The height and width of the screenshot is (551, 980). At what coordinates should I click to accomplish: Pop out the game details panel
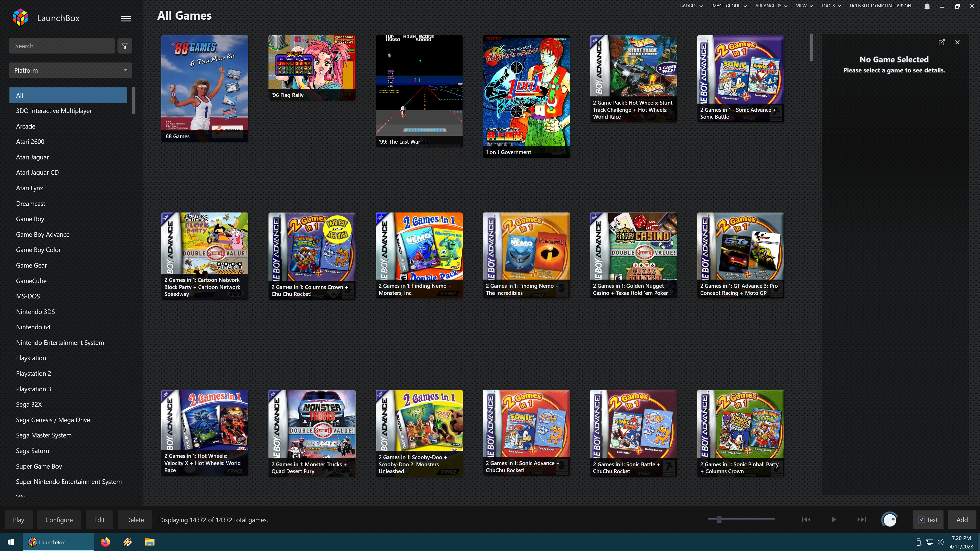point(941,42)
